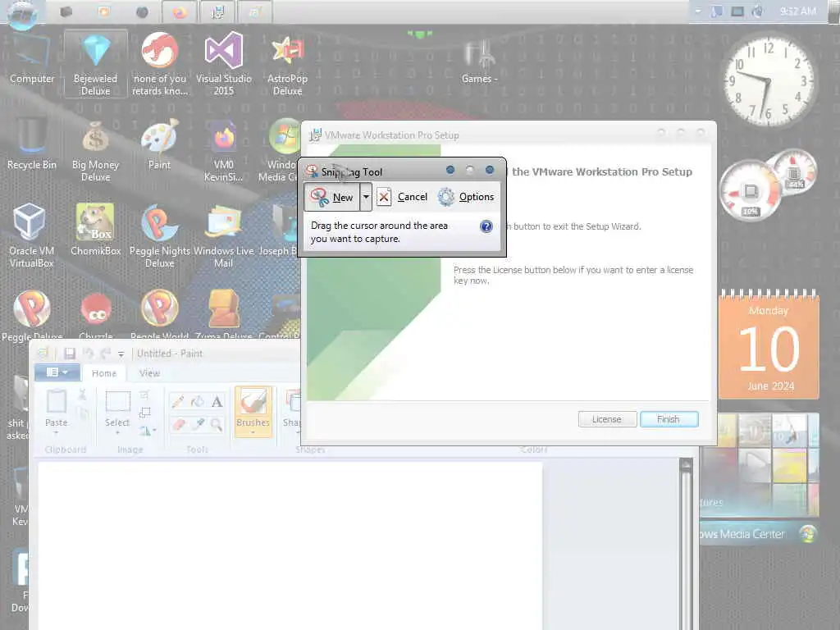
Task: Expand the Paste dropdown arrow in Paint
Action: click(x=57, y=431)
